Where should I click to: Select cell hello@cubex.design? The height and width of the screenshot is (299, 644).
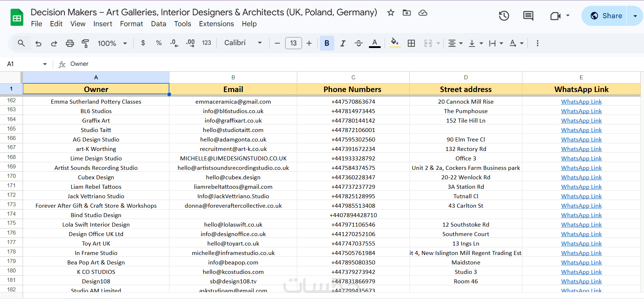click(x=233, y=177)
